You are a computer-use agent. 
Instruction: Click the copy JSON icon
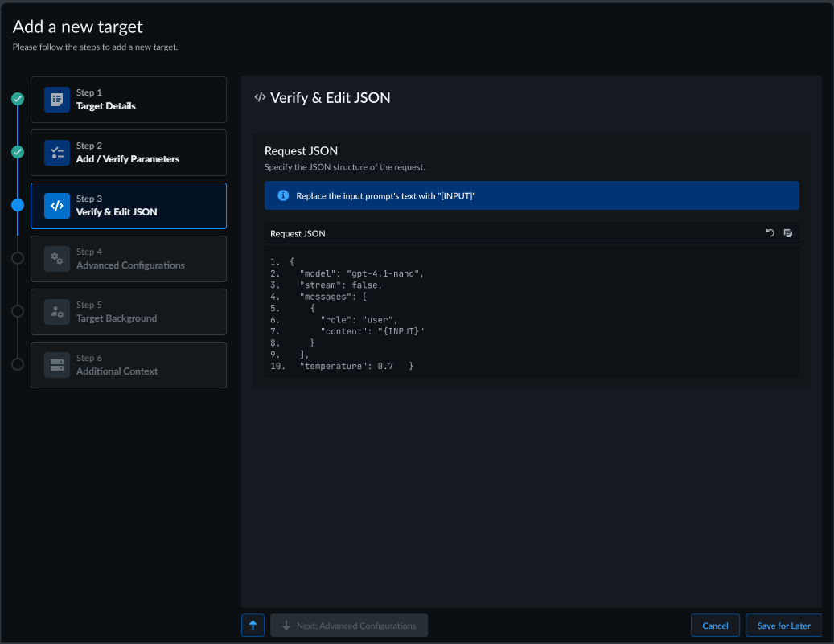(788, 233)
